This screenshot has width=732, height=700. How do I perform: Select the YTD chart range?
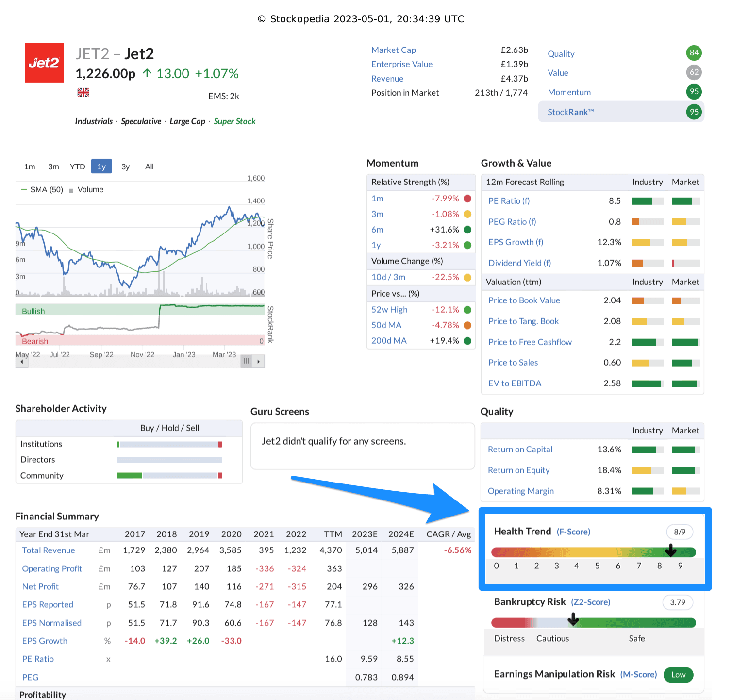point(77,167)
